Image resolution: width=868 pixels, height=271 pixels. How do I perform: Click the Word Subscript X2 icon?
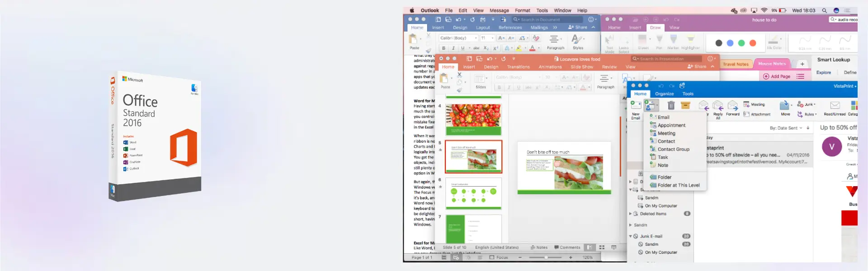point(486,48)
